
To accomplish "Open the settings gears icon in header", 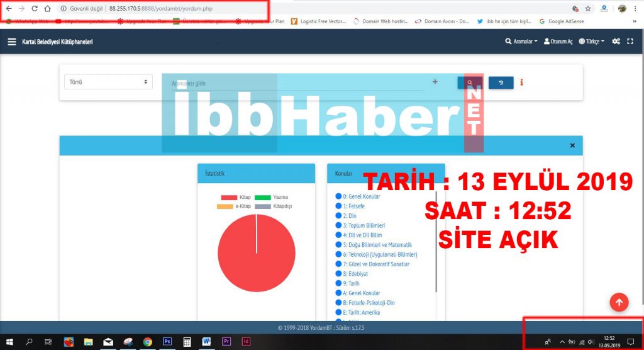I will pos(616,41).
